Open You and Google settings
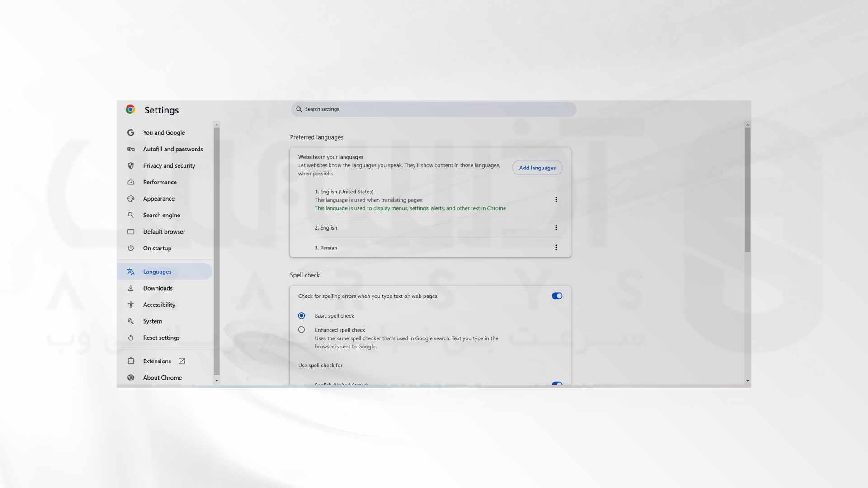The height and width of the screenshot is (488, 868). (x=165, y=132)
